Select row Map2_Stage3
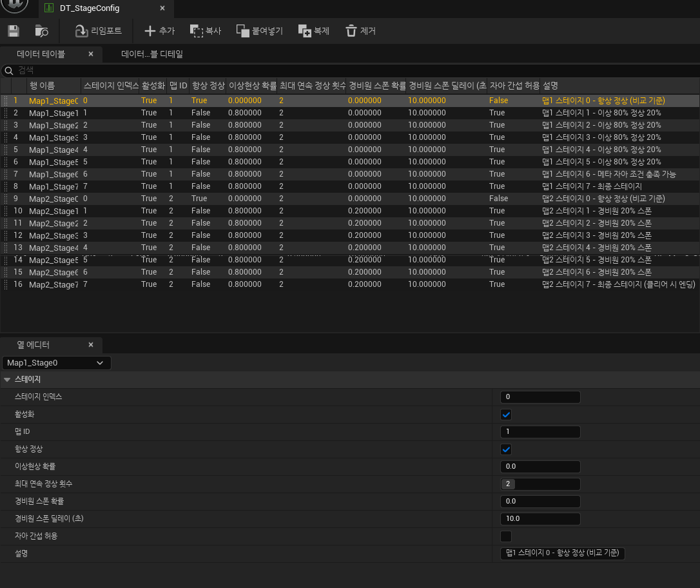700x588 pixels. point(350,235)
